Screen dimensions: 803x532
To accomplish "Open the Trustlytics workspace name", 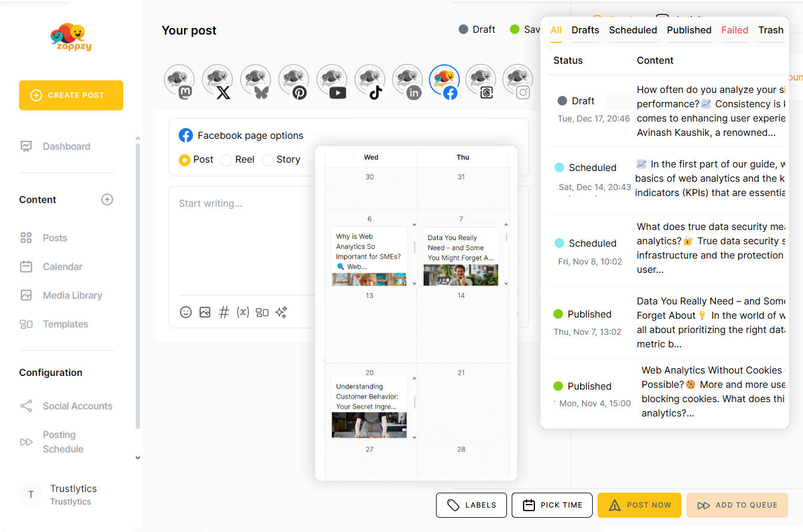I will pyautogui.click(x=73, y=489).
